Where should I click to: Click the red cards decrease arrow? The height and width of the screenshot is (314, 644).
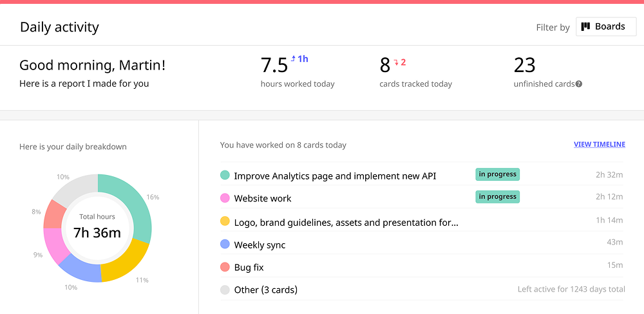[x=397, y=62]
